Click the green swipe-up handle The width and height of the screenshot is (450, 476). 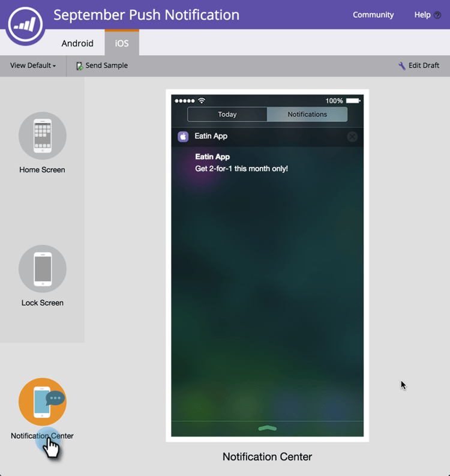(x=268, y=429)
